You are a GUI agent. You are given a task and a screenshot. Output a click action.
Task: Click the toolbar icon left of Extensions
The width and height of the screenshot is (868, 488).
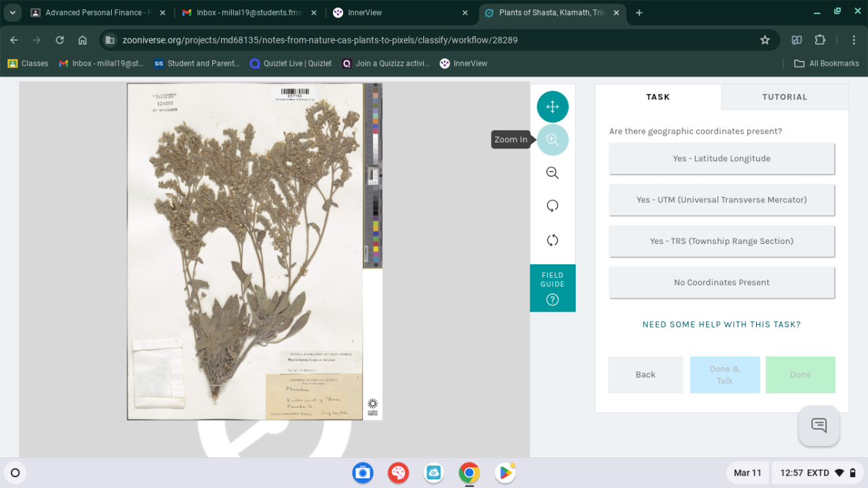(x=797, y=40)
